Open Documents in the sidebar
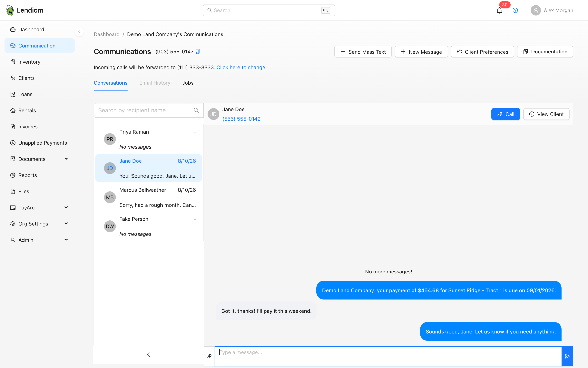588x368 pixels. (x=40, y=159)
